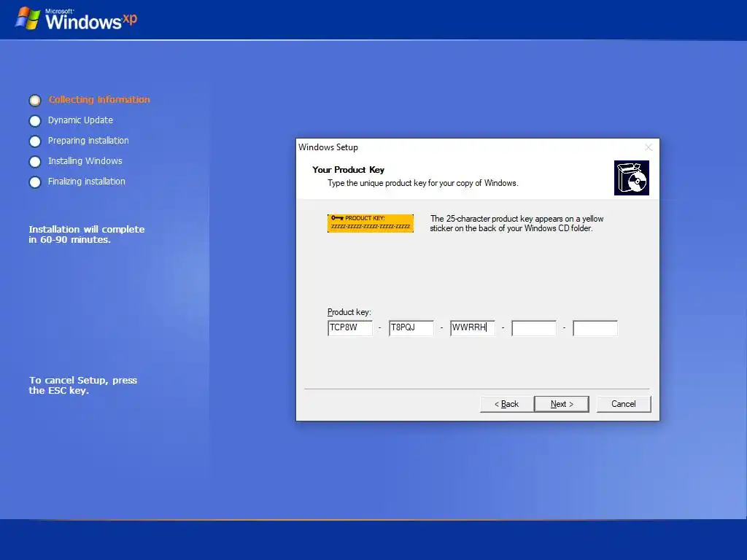Click 'Type the unique product key' instruction text

[x=422, y=183]
